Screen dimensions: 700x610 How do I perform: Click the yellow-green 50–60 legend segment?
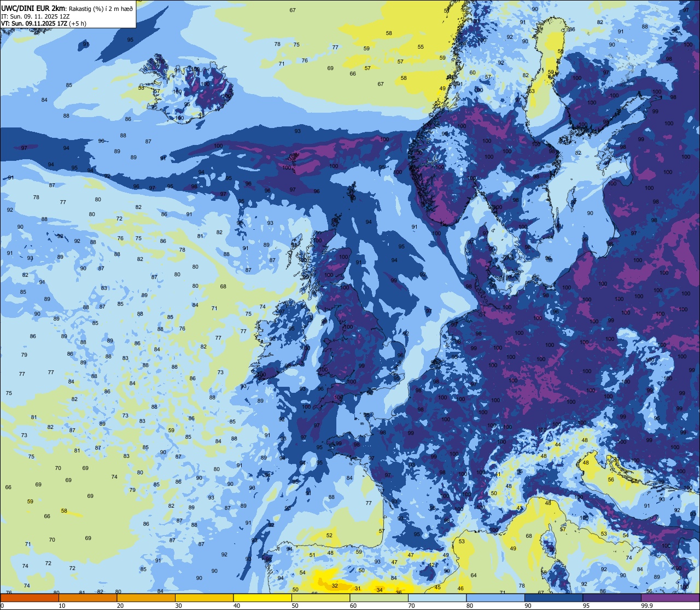tap(320, 598)
